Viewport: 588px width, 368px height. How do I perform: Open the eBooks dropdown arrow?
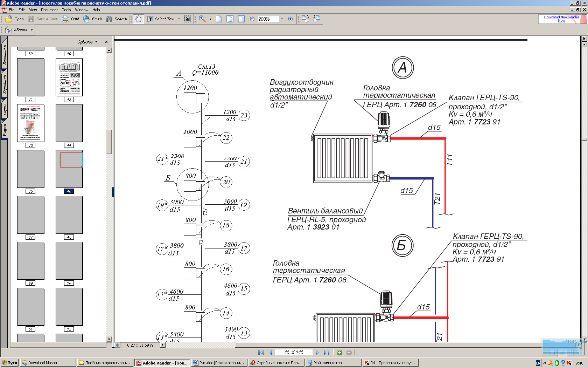click(x=31, y=30)
